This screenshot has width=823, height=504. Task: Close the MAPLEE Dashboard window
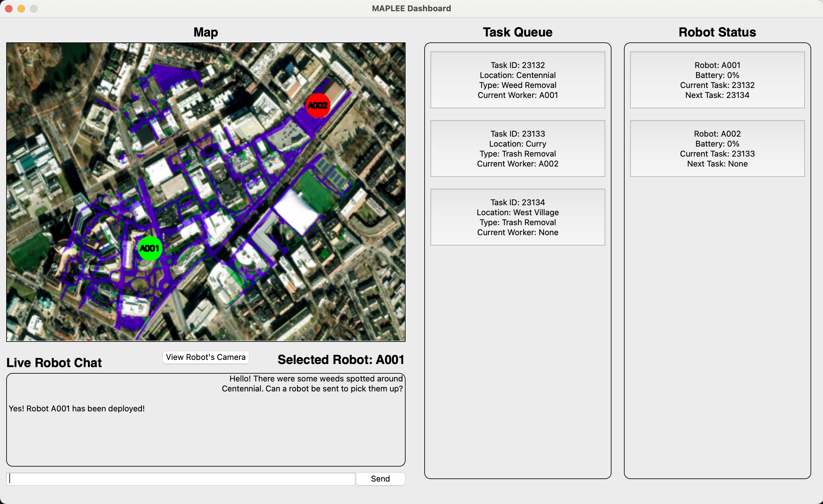click(9, 9)
